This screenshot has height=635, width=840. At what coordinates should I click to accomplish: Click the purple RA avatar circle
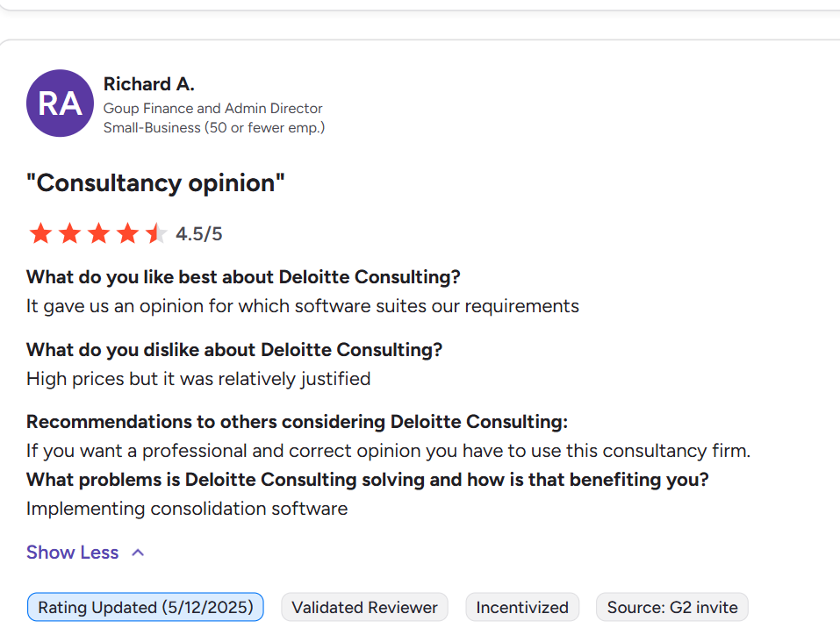pos(60,103)
